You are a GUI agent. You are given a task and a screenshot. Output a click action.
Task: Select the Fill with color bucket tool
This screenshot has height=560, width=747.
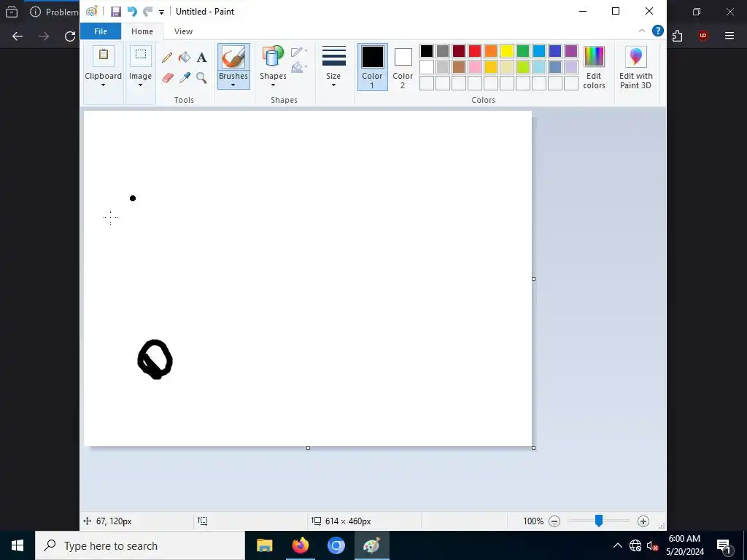(185, 58)
